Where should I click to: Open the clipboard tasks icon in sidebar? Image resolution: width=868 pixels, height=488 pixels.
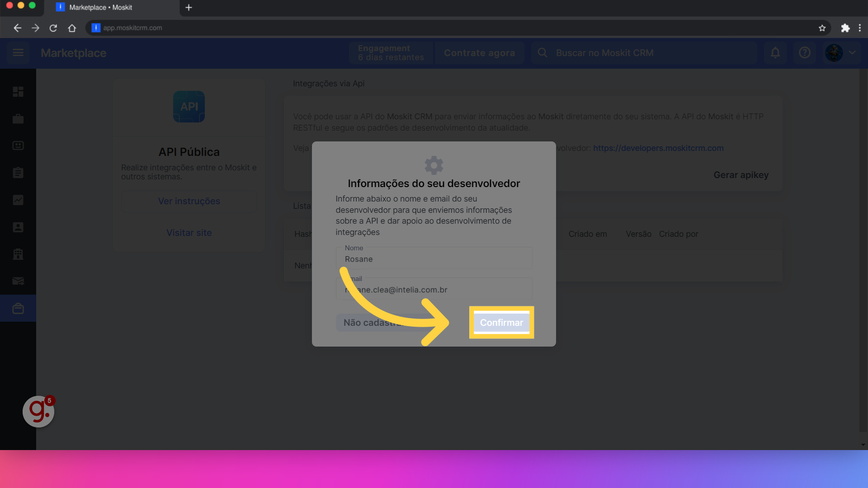point(18,173)
